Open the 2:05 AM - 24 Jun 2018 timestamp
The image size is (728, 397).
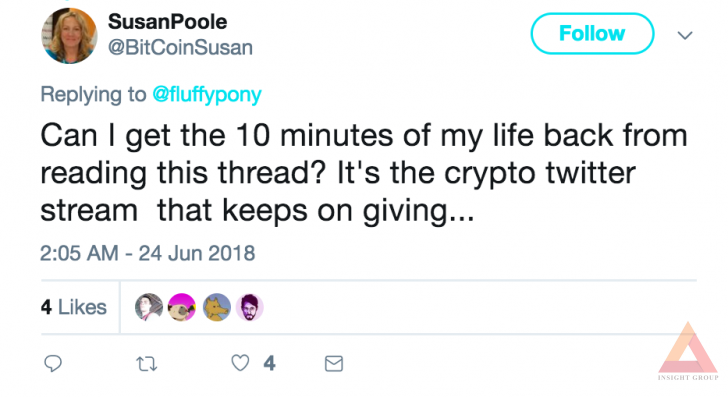(x=148, y=254)
